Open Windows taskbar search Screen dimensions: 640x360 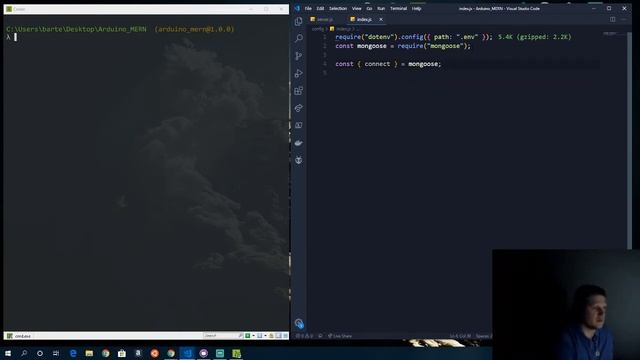(x=24, y=353)
